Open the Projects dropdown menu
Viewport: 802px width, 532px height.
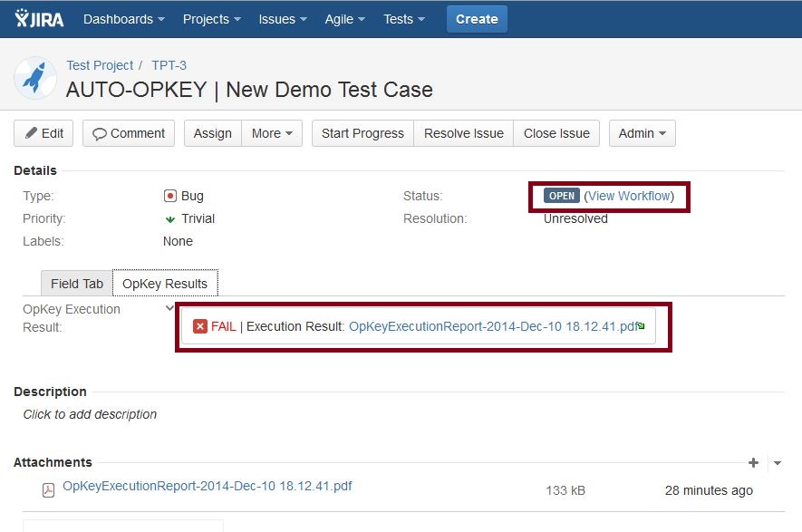[212, 19]
